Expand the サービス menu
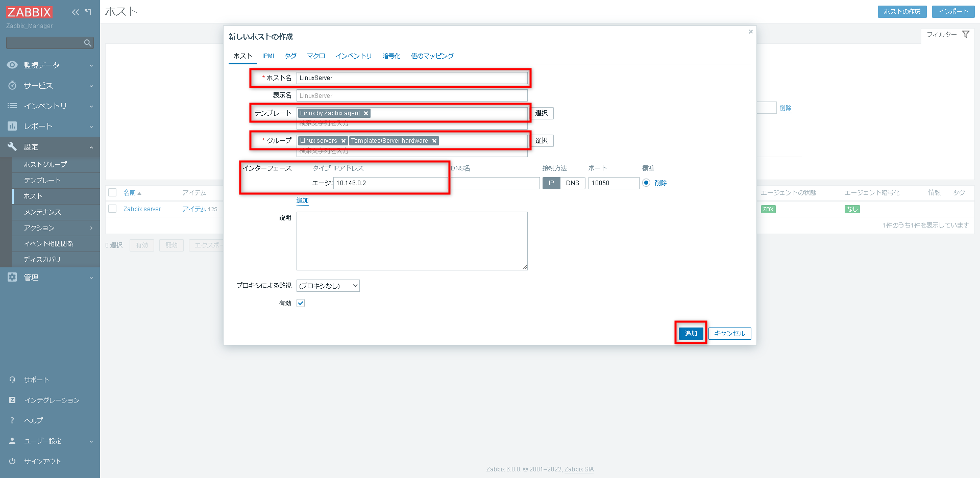980x478 pixels. 50,85
